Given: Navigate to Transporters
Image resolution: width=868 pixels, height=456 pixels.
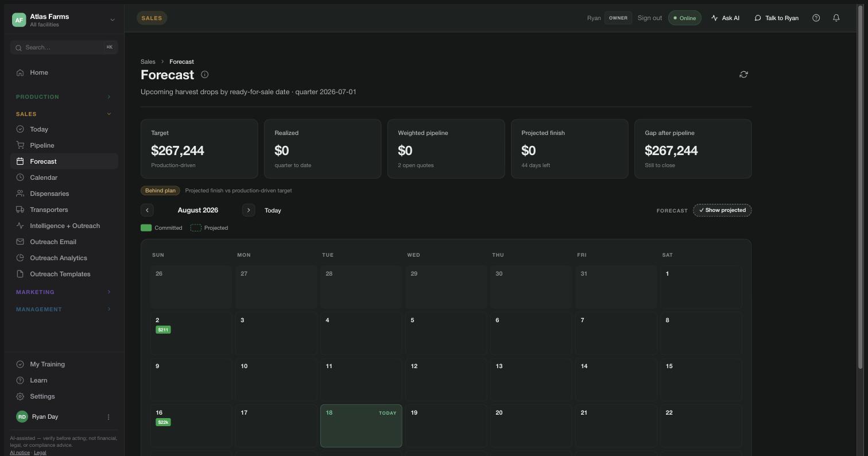Looking at the screenshot, I should click(x=64, y=210).
